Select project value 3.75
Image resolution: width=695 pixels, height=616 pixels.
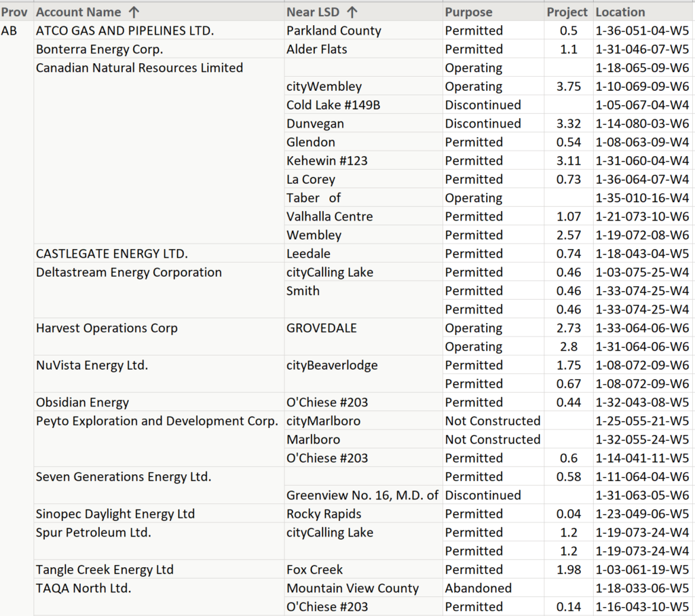tap(569, 86)
